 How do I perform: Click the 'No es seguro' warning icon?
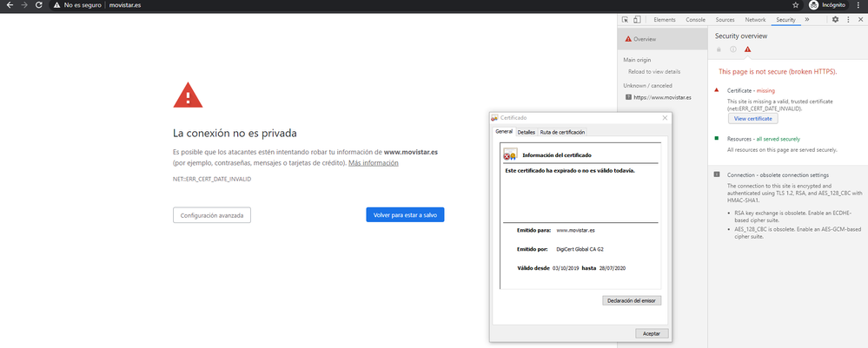pyautogui.click(x=56, y=5)
